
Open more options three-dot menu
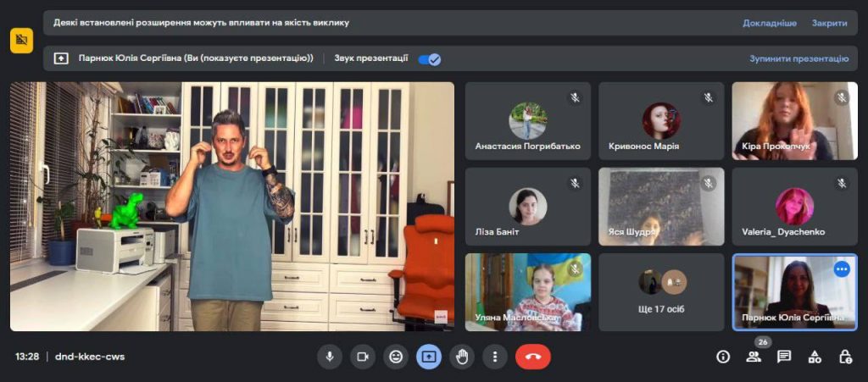pyautogui.click(x=495, y=357)
